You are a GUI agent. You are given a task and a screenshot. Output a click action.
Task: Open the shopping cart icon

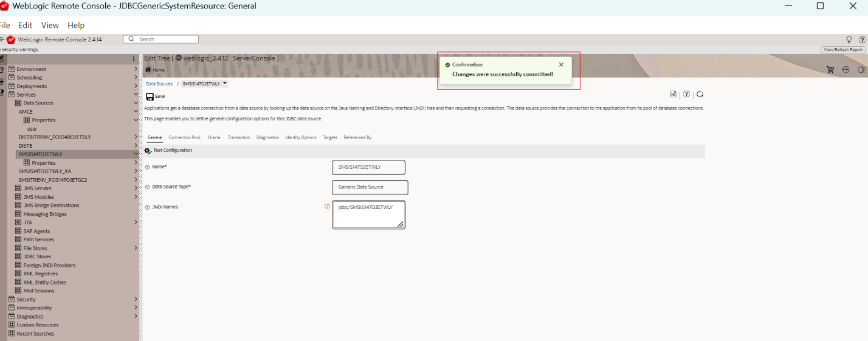(x=830, y=70)
